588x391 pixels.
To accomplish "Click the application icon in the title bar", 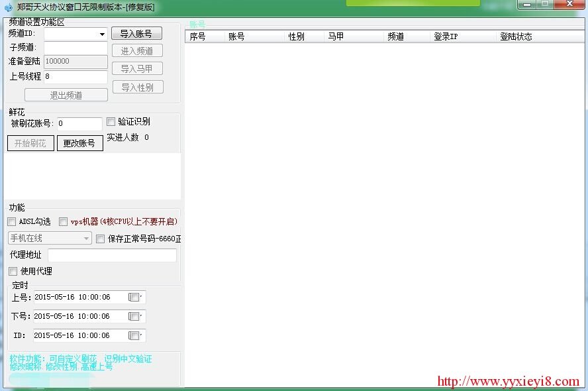I will (x=8, y=5).
